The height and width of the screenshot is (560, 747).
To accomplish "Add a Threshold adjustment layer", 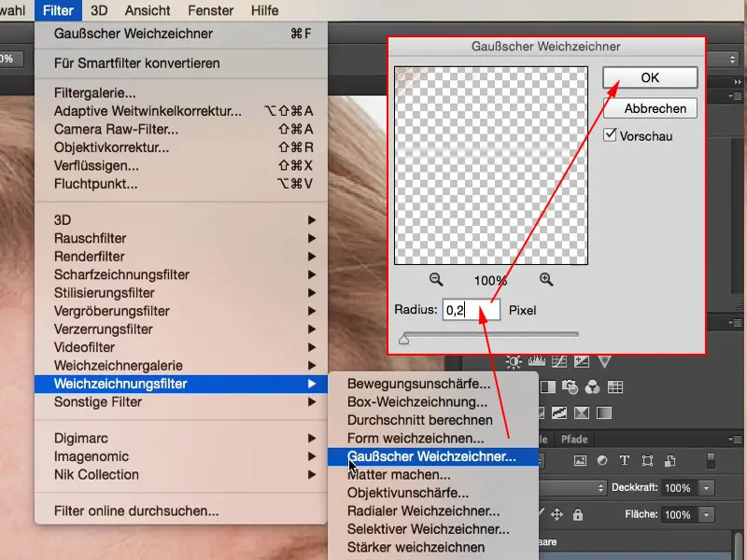I will tap(558, 413).
